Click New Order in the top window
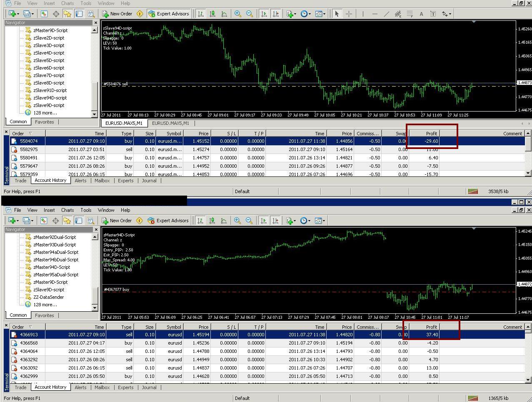Image resolution: width=532 pixels, height=402 pixels. (x=117, y=14)
